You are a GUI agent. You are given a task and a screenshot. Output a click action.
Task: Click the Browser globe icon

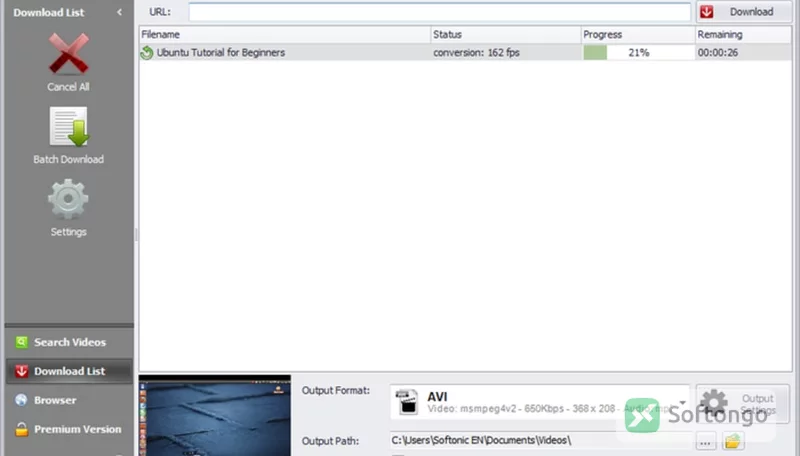(21, 400)
